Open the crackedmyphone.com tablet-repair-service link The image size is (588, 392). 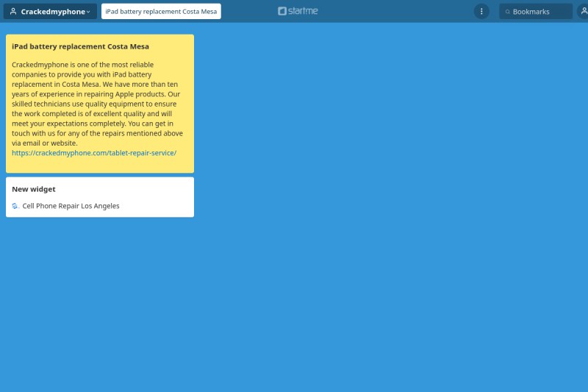click(x=94, y=153)
